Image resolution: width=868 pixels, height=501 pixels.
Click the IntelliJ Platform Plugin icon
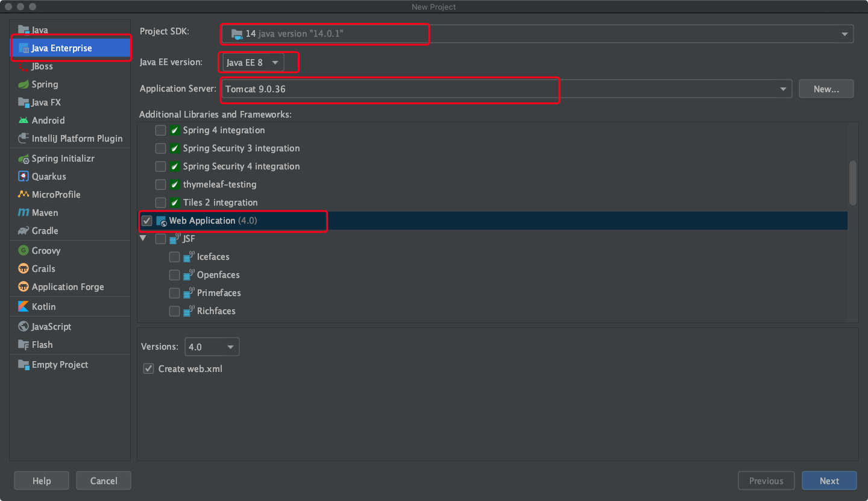pos(24,139)
